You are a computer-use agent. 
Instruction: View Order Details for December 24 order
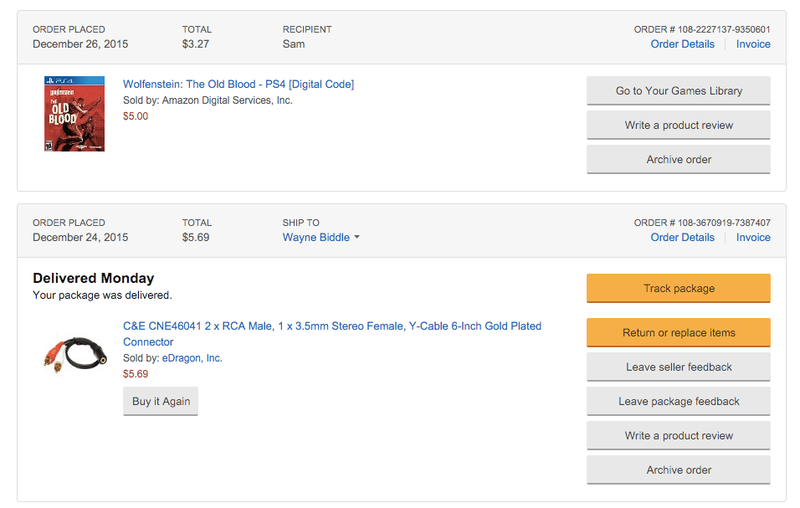pyautogui.click(x=682, y=237)
